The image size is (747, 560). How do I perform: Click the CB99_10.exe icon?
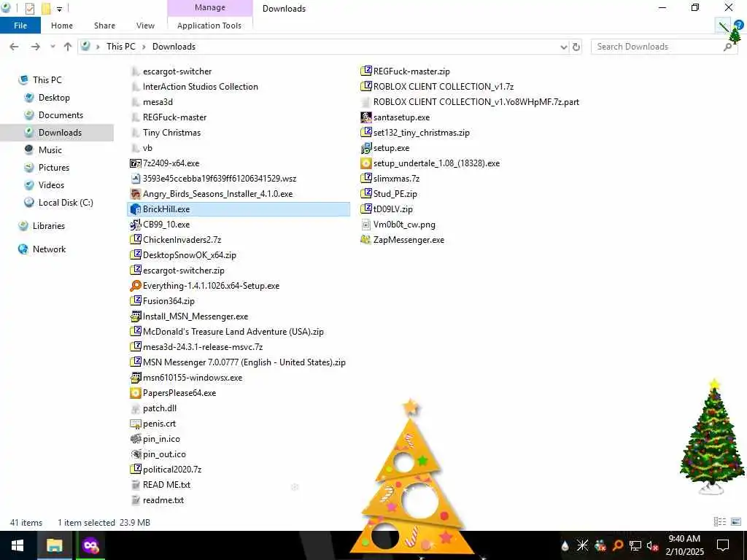135,225
